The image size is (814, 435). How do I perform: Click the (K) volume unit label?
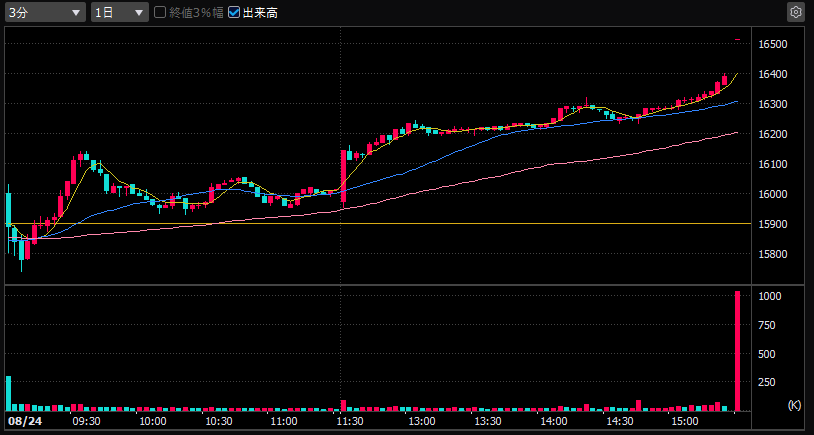(794, 405)
